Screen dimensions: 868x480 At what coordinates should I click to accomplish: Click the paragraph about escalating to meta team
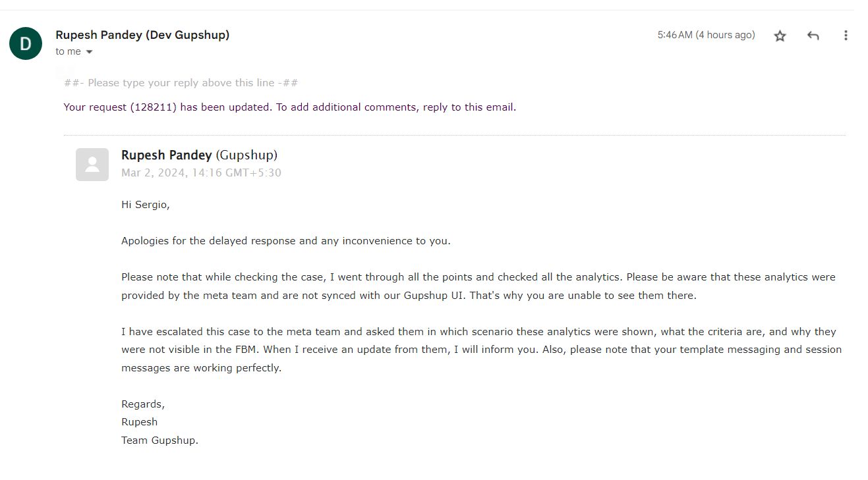click(x=481, y=350)
